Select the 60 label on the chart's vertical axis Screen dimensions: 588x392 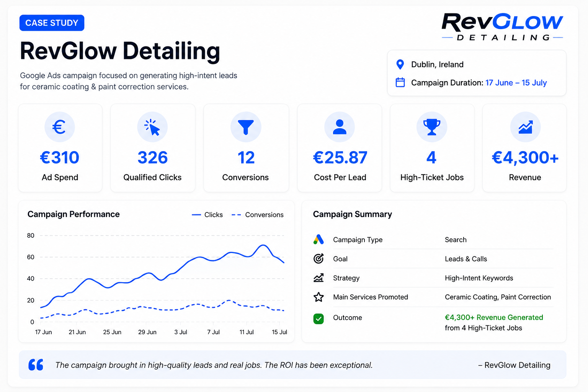coord(31,257)
